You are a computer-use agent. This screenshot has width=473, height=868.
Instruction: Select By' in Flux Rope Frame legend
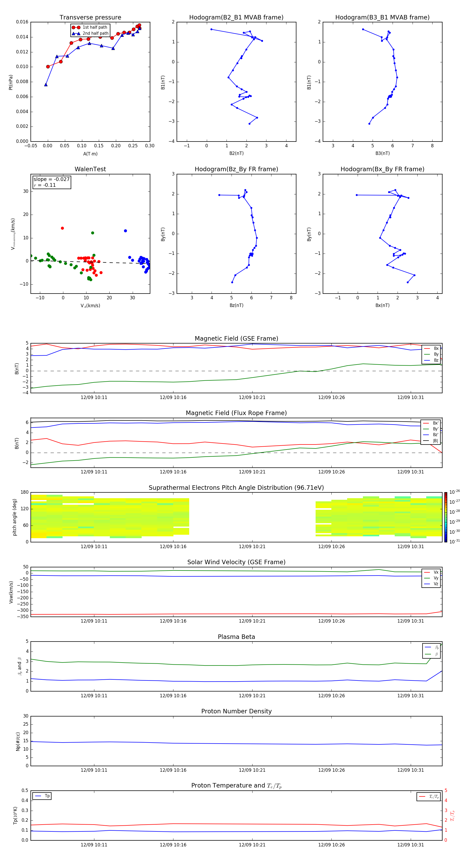tap(431, 429)
